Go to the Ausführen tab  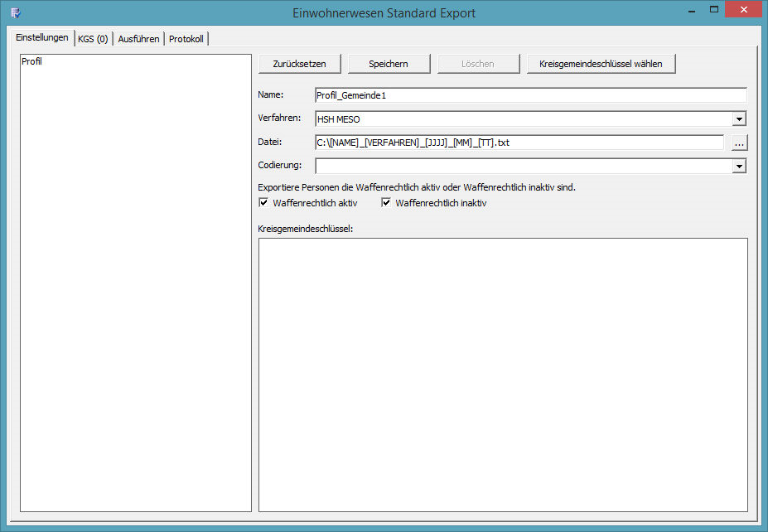tap(138, 39)
